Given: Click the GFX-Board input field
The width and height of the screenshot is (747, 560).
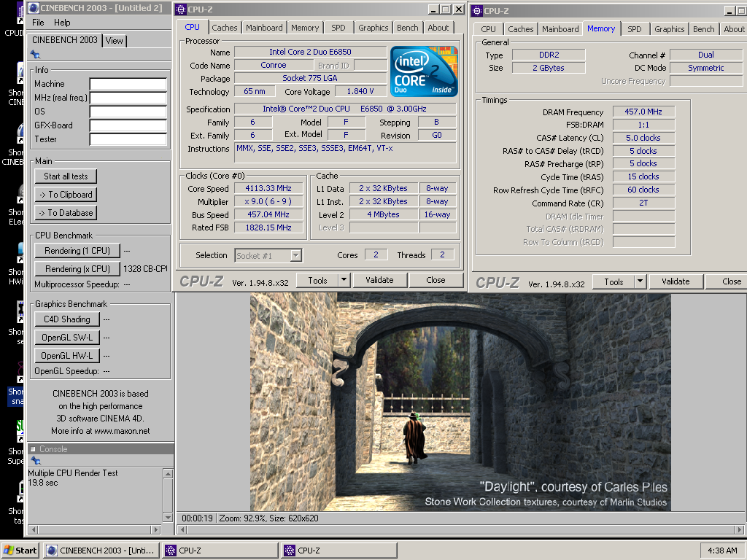Looking at the screenshot, I should point(128,125).
